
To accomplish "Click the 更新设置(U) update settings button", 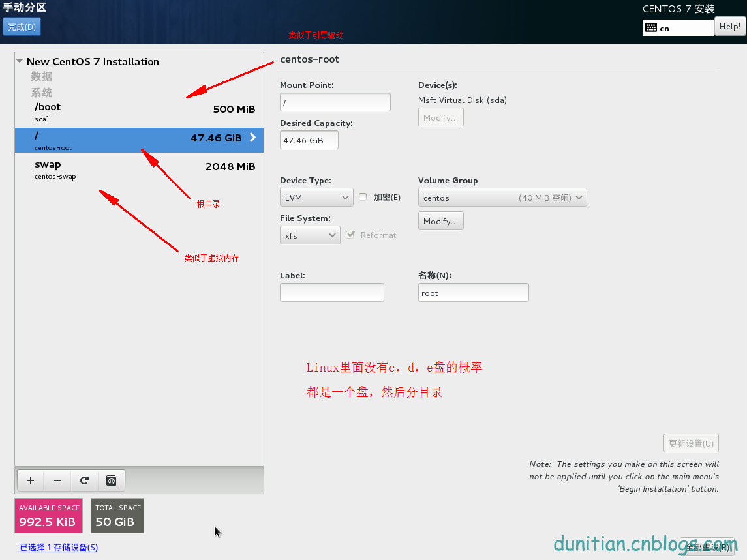I will click(x=691, y=443).
